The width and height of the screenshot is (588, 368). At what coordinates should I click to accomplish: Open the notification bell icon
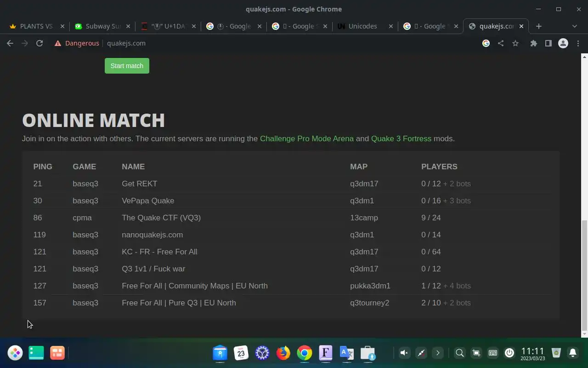[x=573, y=353]
